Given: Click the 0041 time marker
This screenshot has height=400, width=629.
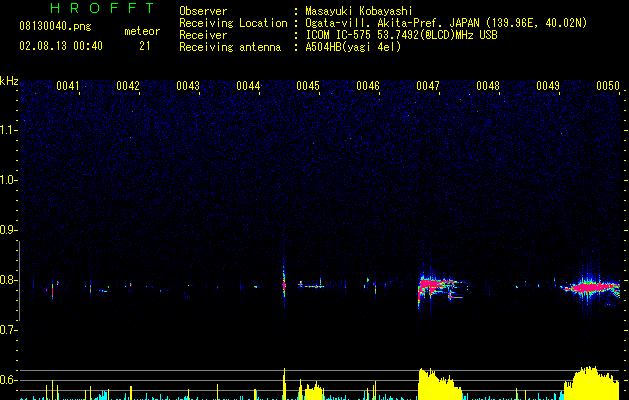Looking at the screenshot, I should pos(67,86).
